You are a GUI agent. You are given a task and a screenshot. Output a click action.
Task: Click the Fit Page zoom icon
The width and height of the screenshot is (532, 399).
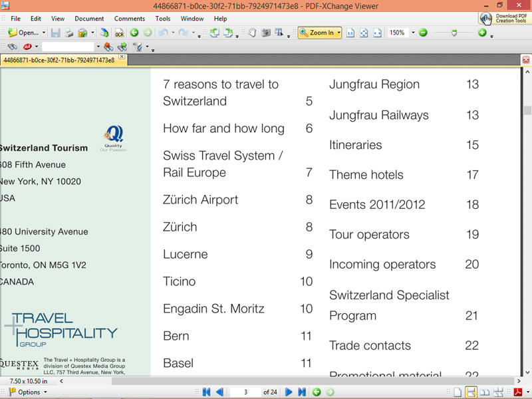pyautogui.click(x=364, y=33)
